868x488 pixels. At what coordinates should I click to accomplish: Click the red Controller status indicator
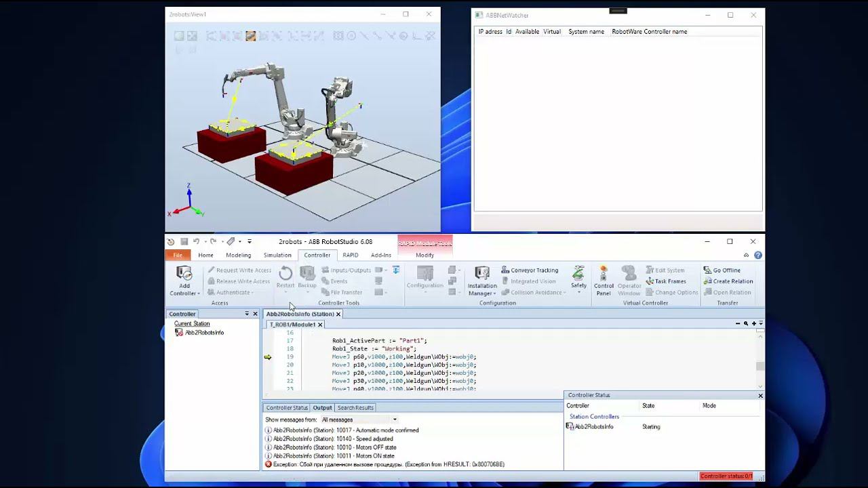[x=726, y=476]
